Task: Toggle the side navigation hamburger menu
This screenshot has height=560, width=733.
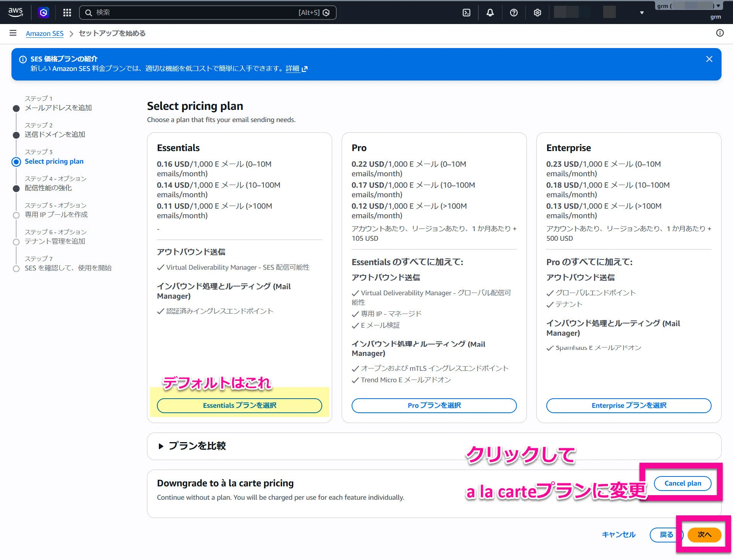Action: [13, 33]
